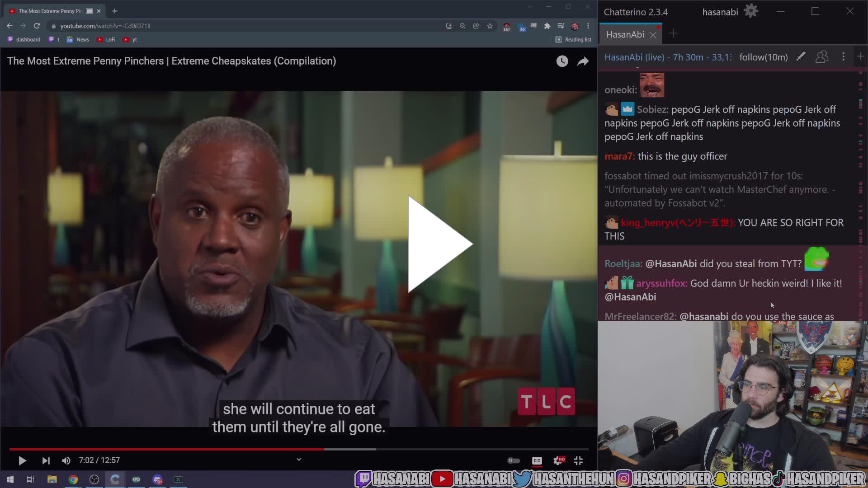Add a new Chatterino tab

pyautogui.click(x=673, y=34)
